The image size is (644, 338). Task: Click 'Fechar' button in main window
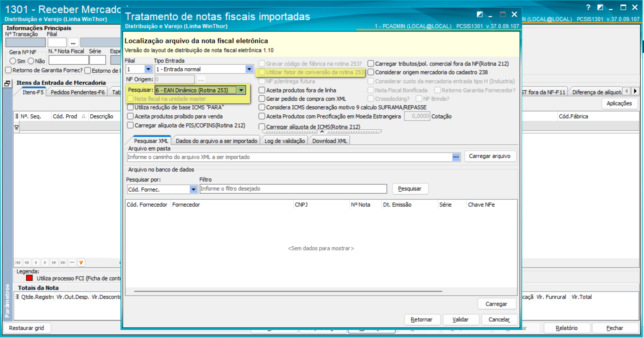click(x=615, y=328)
